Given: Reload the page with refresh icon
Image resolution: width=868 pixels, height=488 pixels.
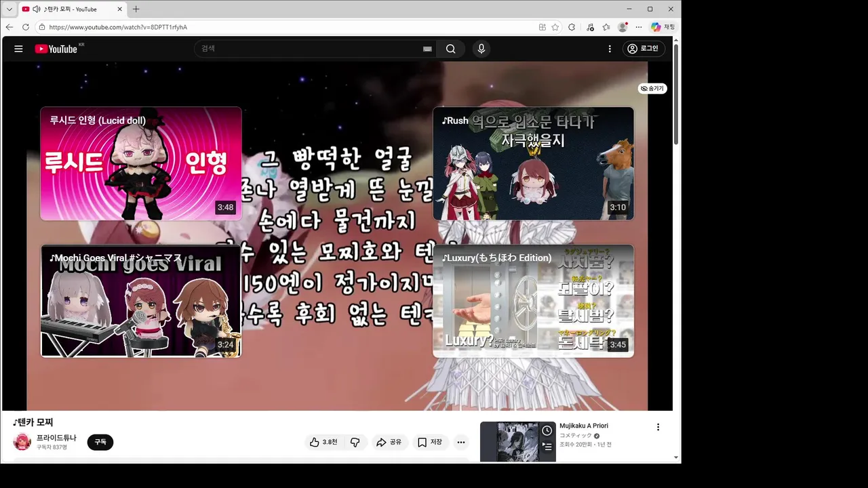Looking at the screenshot, I should click(26, 27).
